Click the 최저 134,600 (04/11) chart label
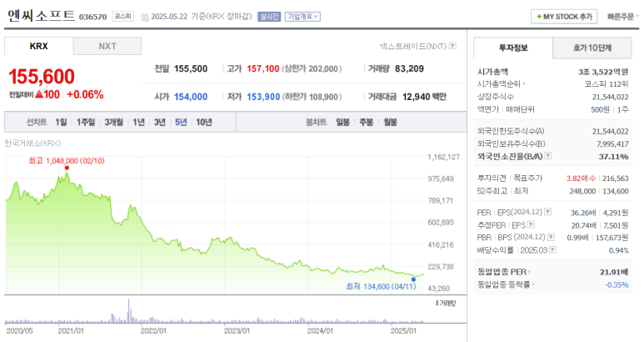This screenshot has height=342, width=644. (x=381, y=286)
